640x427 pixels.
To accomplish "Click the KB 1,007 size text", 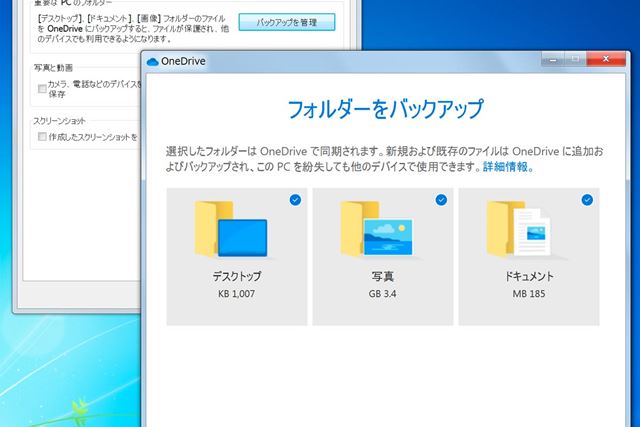I will click(x=236, y=294).
